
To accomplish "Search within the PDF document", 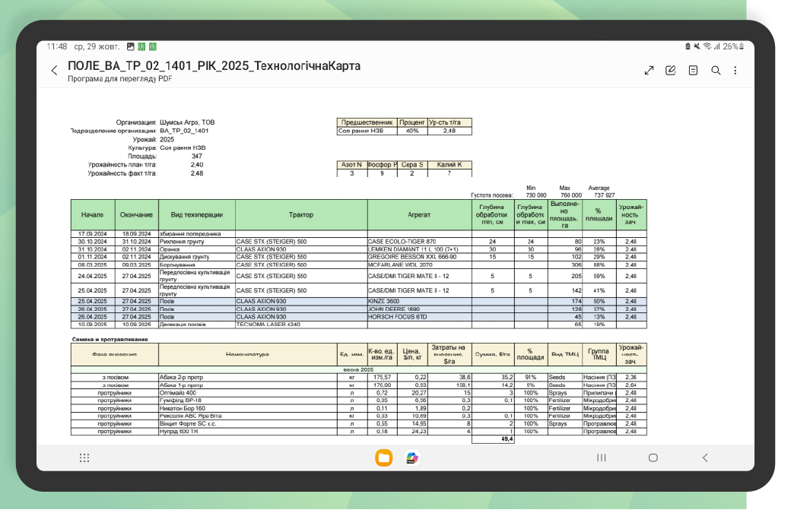I will tap(716, 71).
